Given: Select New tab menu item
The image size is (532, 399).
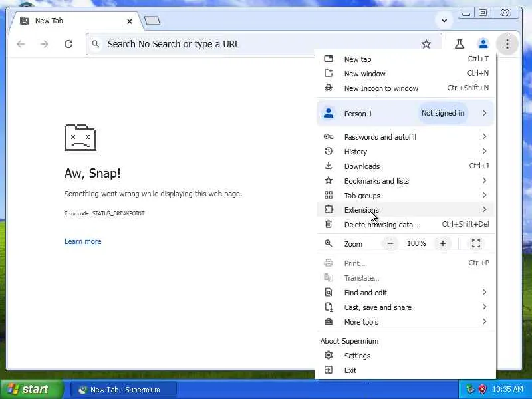Looking at the screenshot, I should coord(405,59).
